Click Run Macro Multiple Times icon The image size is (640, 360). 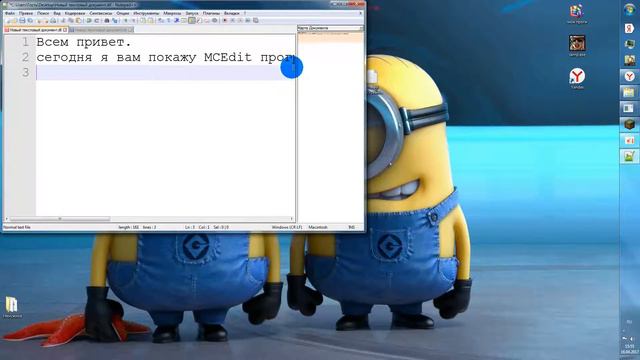247,20
